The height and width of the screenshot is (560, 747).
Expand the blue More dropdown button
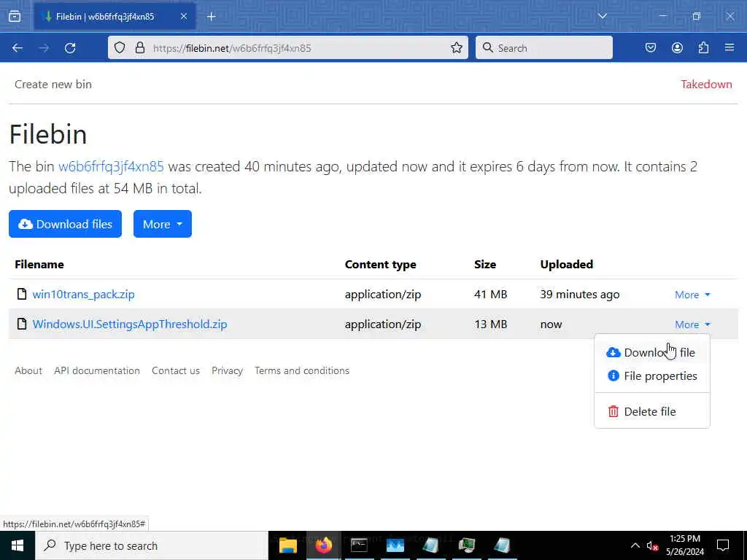point(163,224)
